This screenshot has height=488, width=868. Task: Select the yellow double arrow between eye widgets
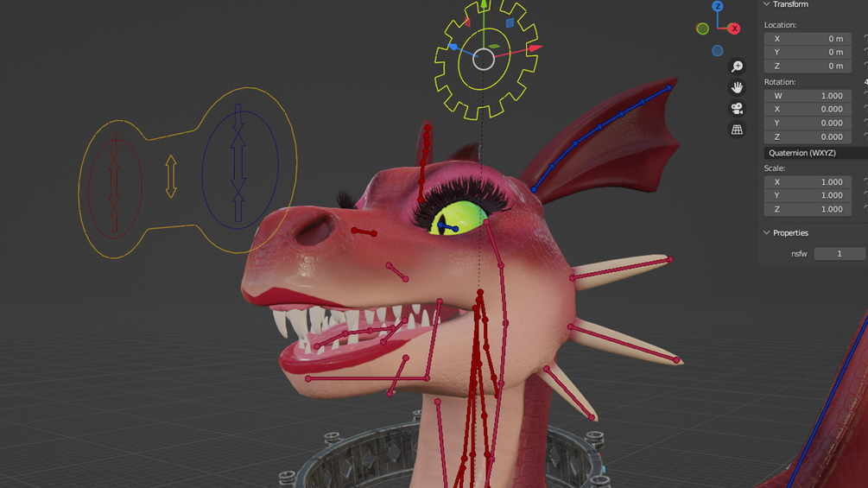(171, 176)
